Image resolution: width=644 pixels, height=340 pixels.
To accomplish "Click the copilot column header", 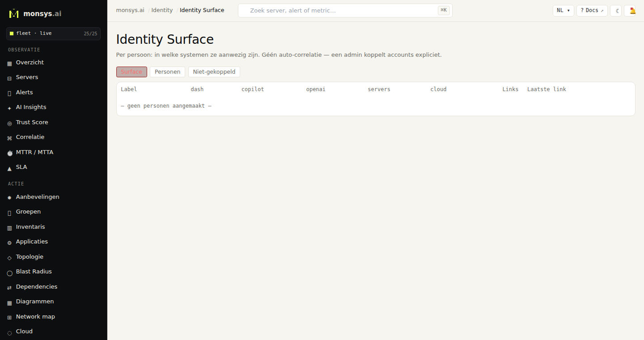I will click(253, 89).
